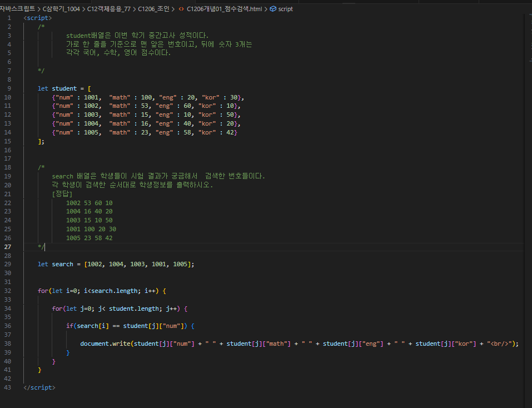Click the inner for loop with student.length
This screenshot has width=532, height=408.
[120, 309]
